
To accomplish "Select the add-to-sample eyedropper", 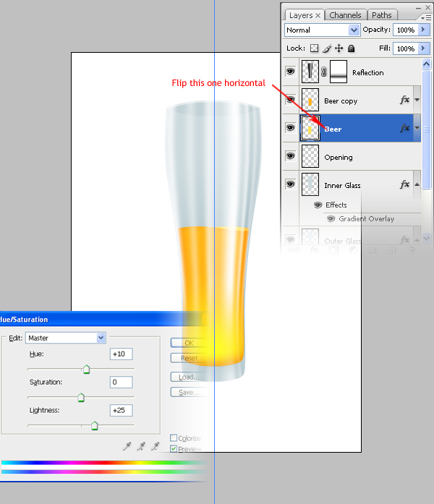I will point(141,446).
